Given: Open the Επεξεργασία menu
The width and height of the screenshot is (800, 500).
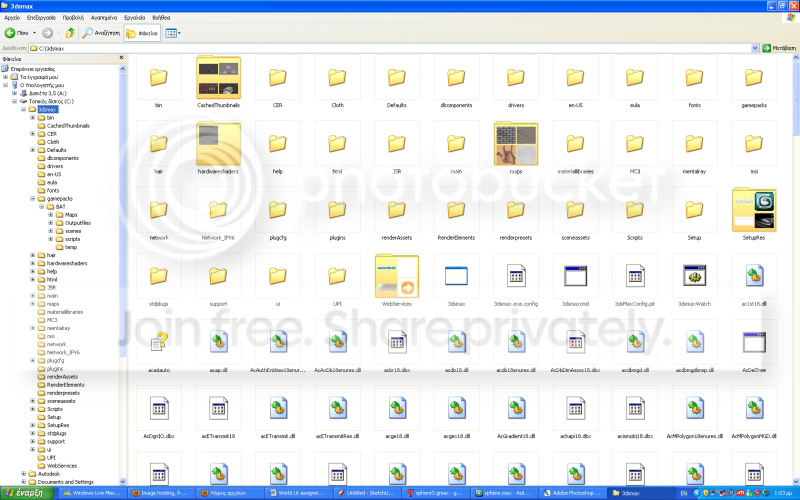Looking at the screenshot, I should [41, 17].
